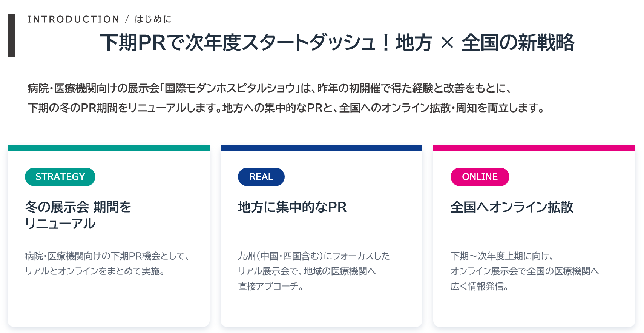Viewport: 644px width, 333px height.
Task: Click the pink ONLINE badge
Action: point(480,177)
